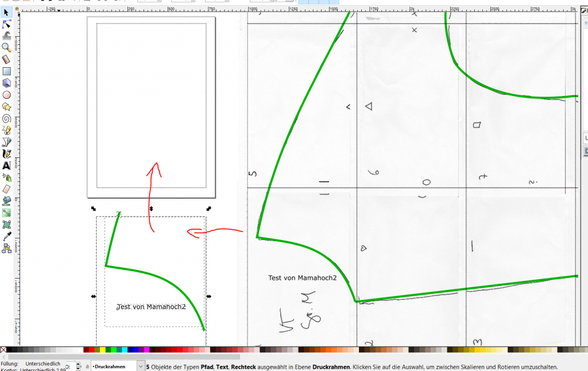This screenshot has width=588, height=371.
Task: Activate the color Dropper tool
Action: pos(7,236)
